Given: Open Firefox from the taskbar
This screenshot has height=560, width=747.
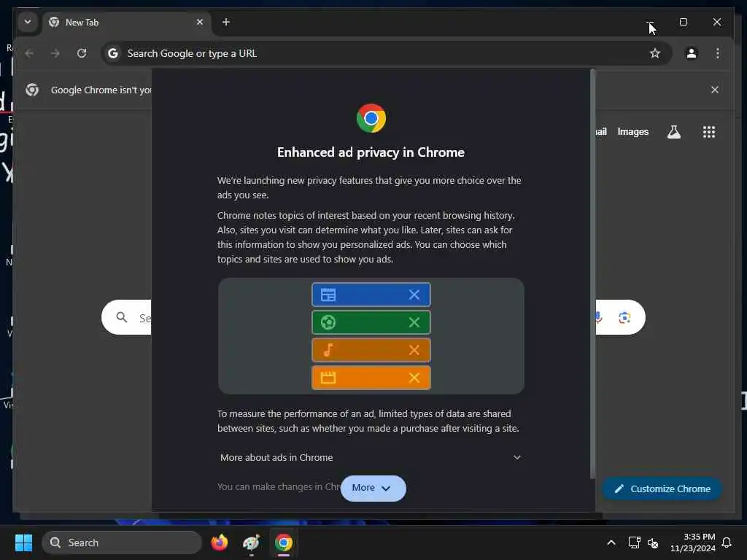Looking at the screenshot, I should [x=219, y=542].
